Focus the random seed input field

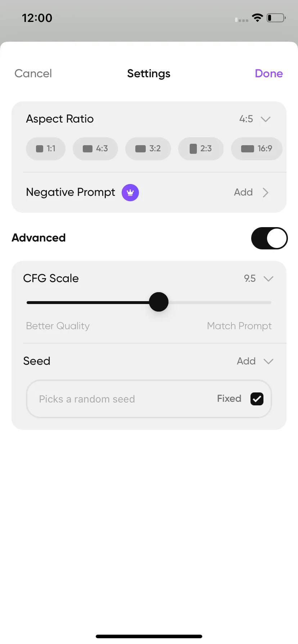pyautogui.click(x=149, y=399)
